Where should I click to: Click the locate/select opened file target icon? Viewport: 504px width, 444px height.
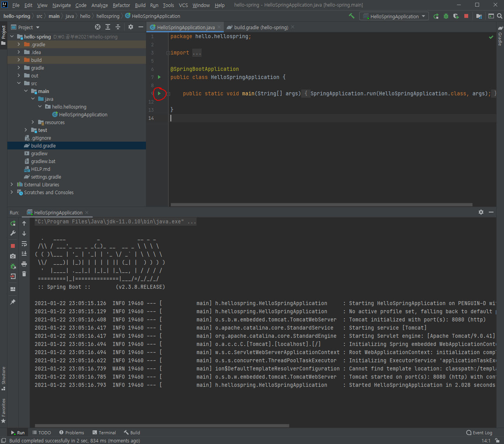(x=98, y=27)
